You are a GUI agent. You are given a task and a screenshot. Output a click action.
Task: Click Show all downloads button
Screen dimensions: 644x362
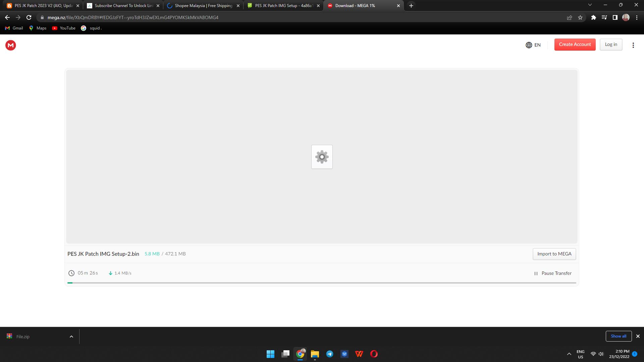click(x=618, y=336)
